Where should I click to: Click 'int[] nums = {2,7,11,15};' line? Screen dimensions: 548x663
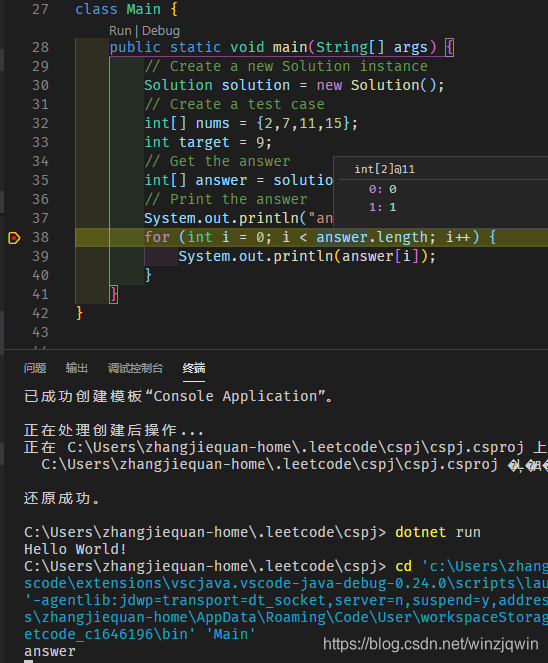tap(251, 123)
